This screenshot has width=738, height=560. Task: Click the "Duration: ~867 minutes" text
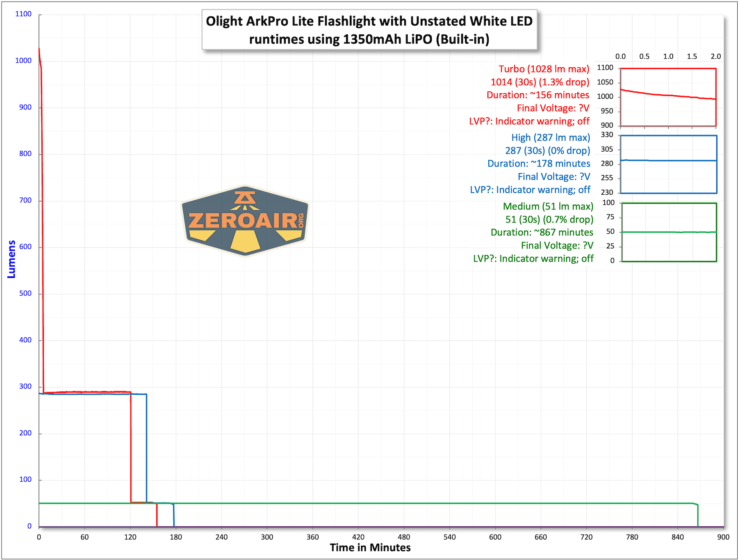click(x=542, y=232)
